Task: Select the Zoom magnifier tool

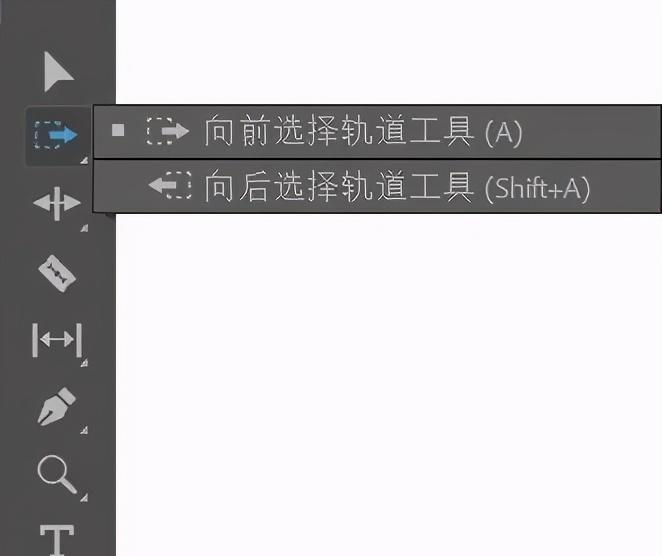Action: (x=57, y=474)
